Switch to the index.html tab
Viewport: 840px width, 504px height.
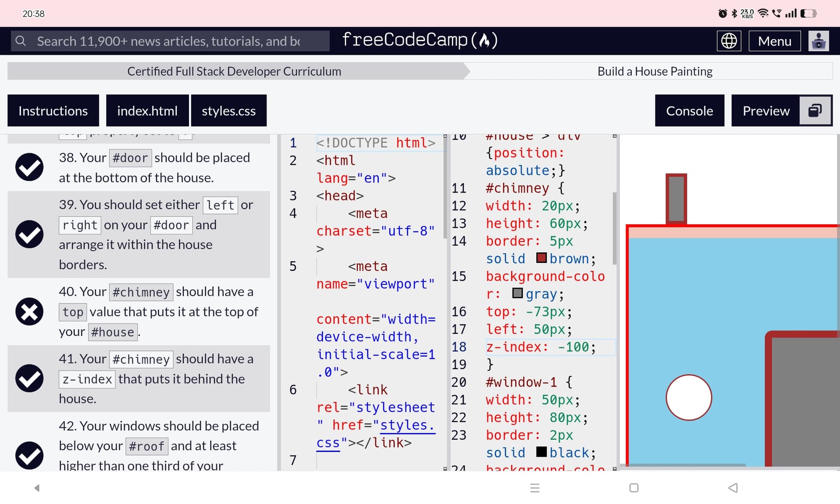pos(147,111)
